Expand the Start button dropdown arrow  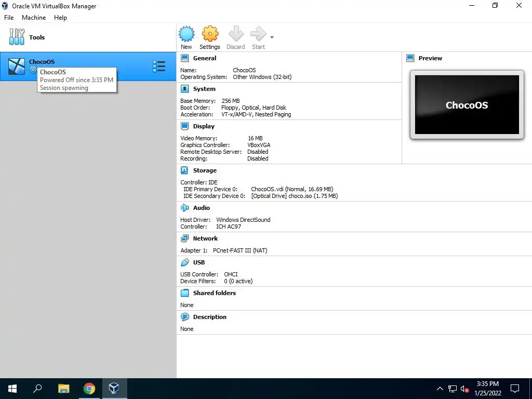(x=272, y=37)
